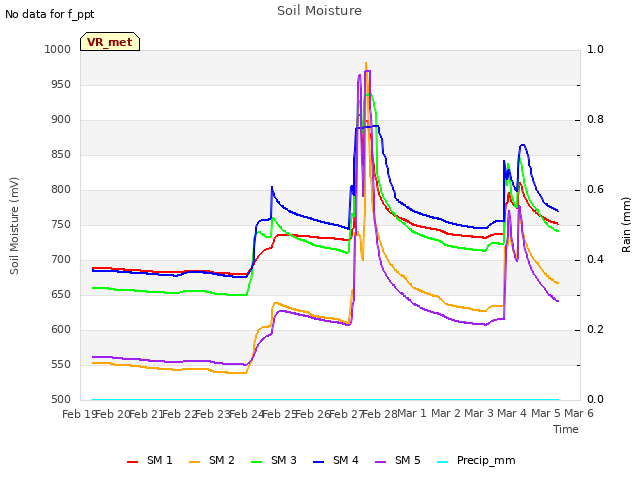Click the 1000 value on left axis
640x480 pixels.
click(x=58, y=49)
